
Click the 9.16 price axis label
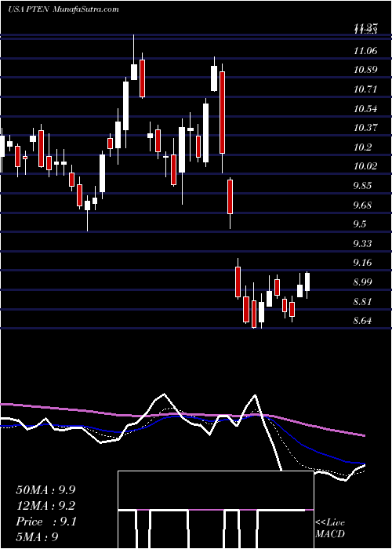click(362, 263)
